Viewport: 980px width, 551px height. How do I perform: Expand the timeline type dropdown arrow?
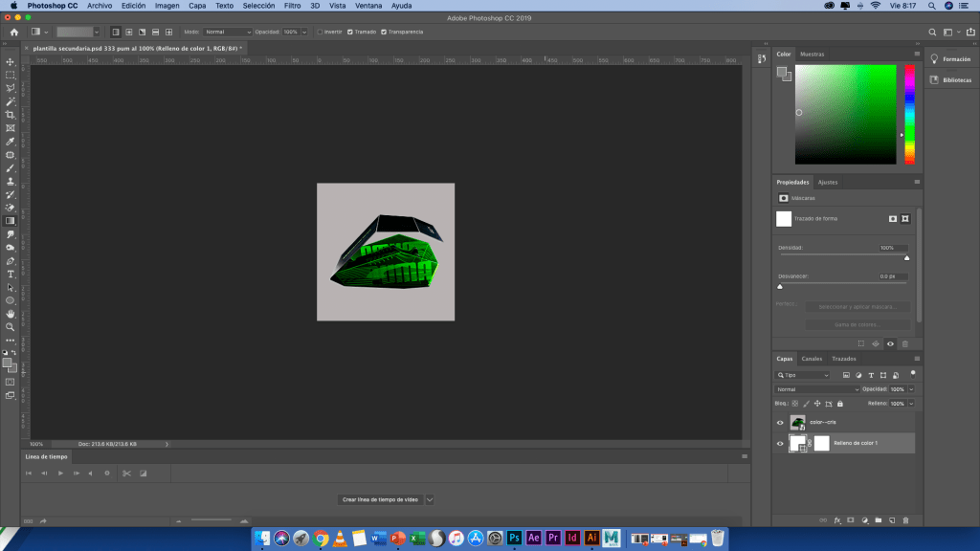tap(430, 499)
